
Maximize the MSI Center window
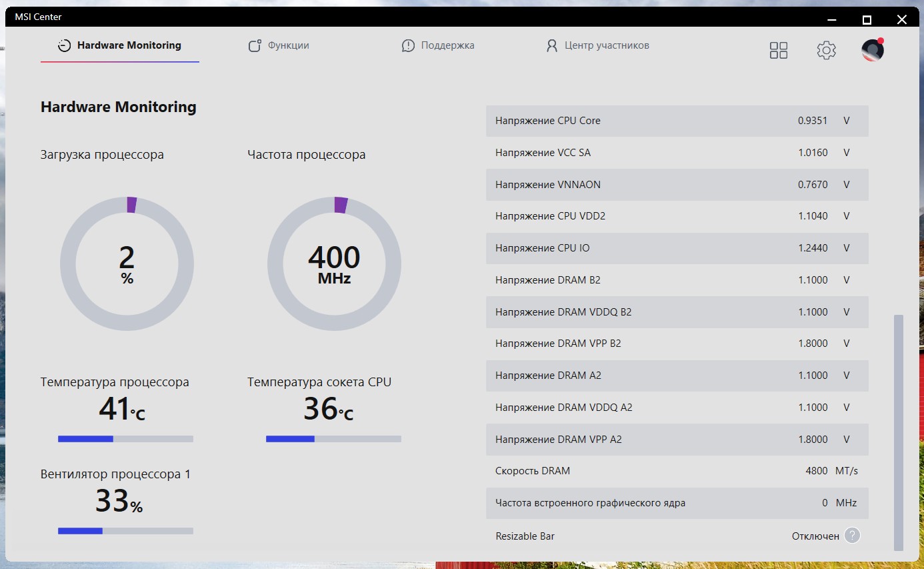[867, 19]
